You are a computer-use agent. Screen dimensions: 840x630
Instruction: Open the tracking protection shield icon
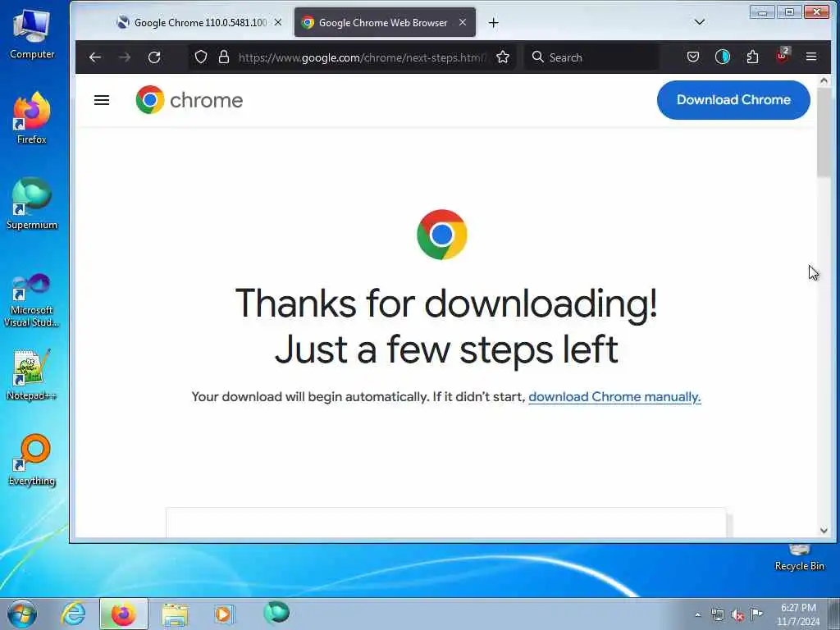coord(201,57)
